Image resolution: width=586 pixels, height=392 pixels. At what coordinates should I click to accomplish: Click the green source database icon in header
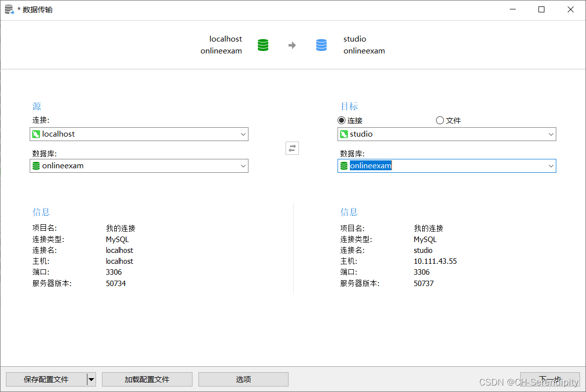(263, 45)
